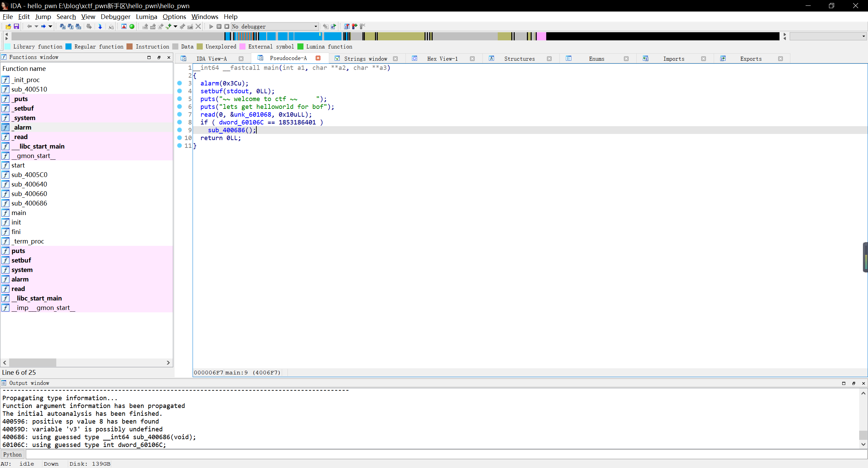This screenshot has width=868, height=468.
Task: Click the open file toolbar icon
Action: [8, 26]
